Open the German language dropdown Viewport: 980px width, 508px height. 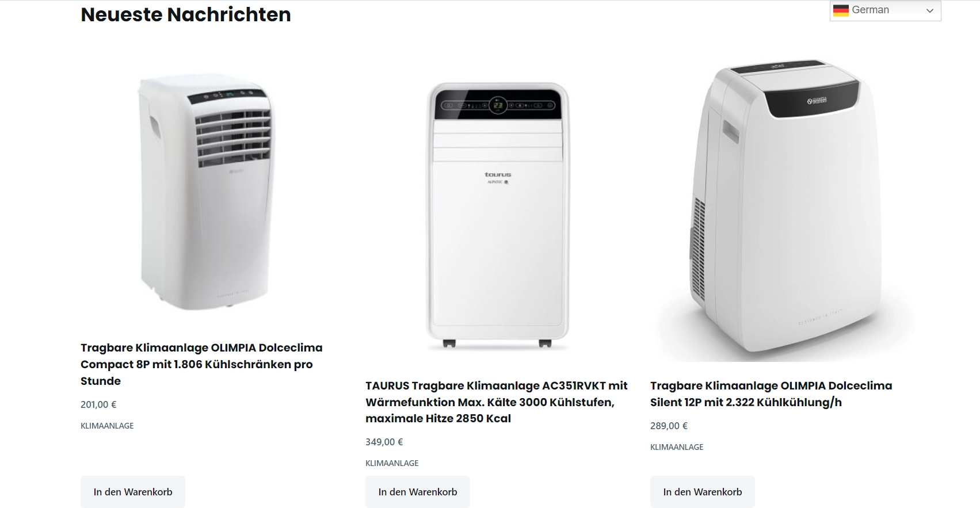point(885,10)
